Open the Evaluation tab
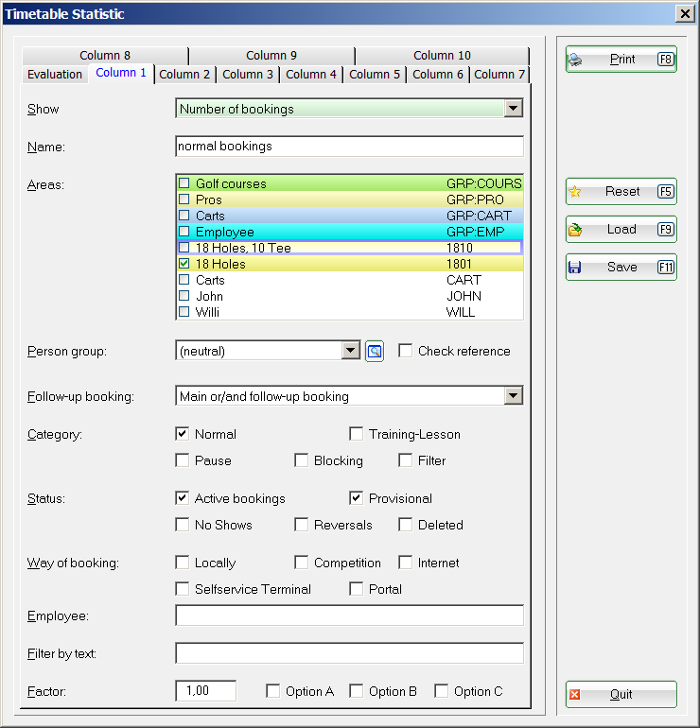 tap(55, 75)
